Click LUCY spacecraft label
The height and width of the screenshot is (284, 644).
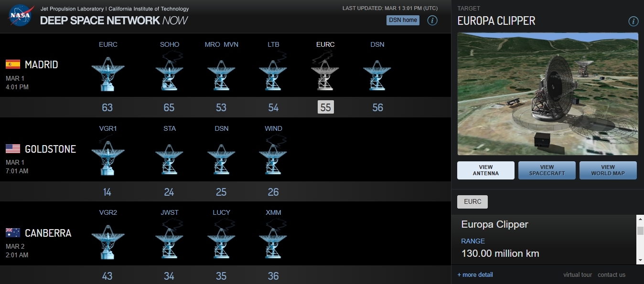tap(221, 212)
